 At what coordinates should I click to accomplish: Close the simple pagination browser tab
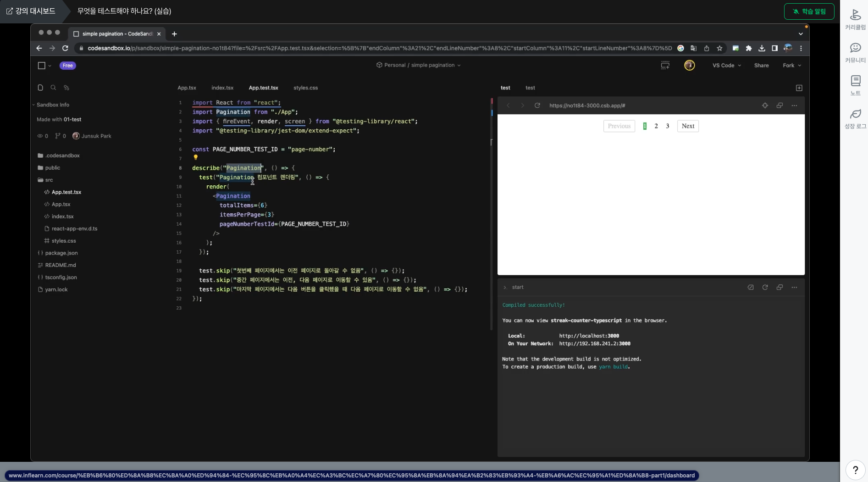pos(159,34)
